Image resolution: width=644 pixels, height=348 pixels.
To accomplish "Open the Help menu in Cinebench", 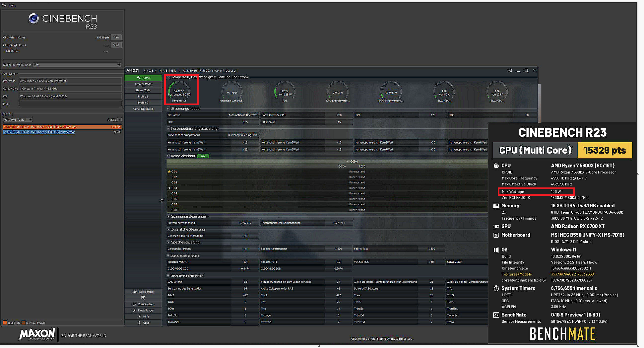I will (x=12, y=5).
